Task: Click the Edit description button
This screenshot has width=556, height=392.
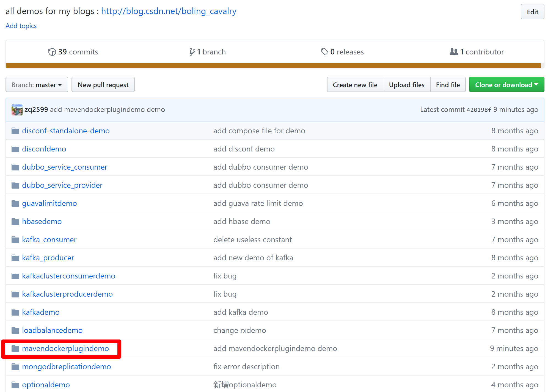Action: tap(532, 12)
